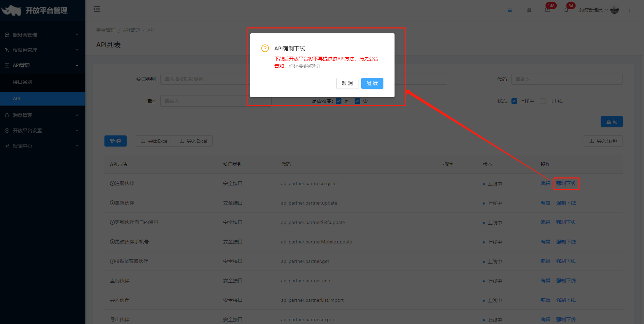Click the api.partner.partnerMobile.update code cell
Viewport: 644px width, 324px height.
pos(316,242)
